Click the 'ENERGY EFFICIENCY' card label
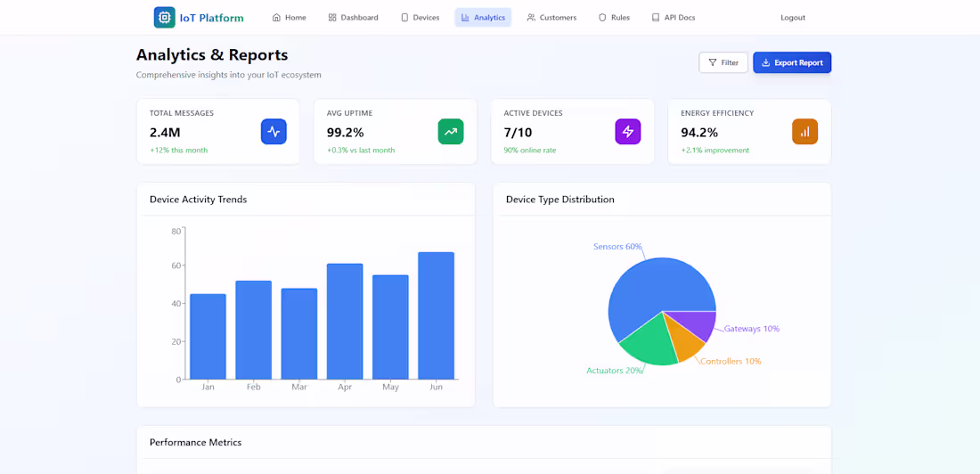 (717, 113)
